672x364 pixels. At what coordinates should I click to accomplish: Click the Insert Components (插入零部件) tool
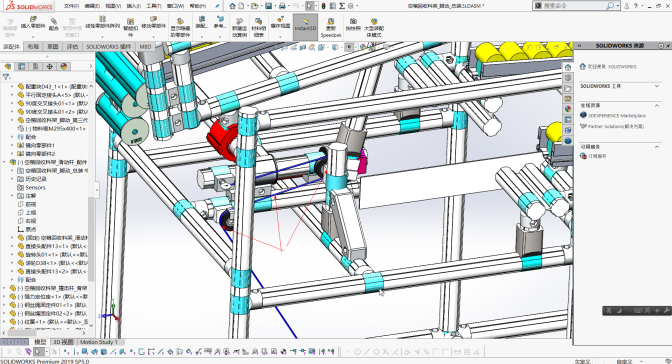(33, 23)
